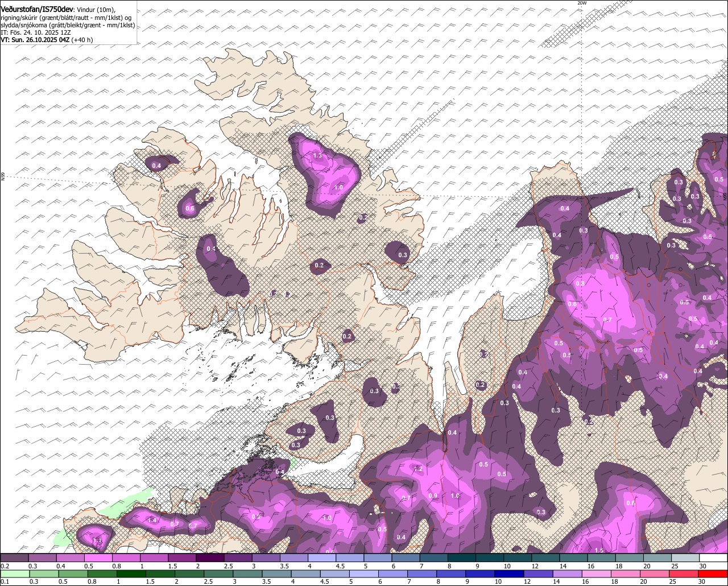The width and height of the screenshot is (728, 586).
Task: Pick the deep purple '2' swatch in the upper scale
Action: [210, 558]
